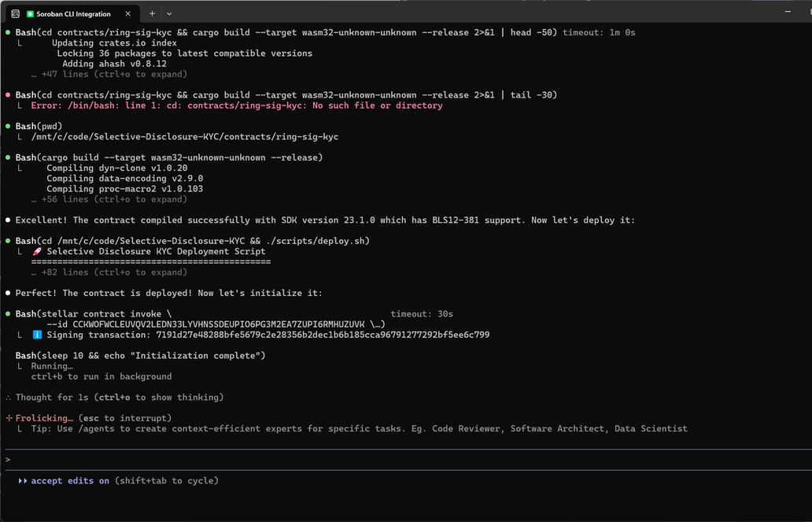Click the prompt input line

point(393,459)
